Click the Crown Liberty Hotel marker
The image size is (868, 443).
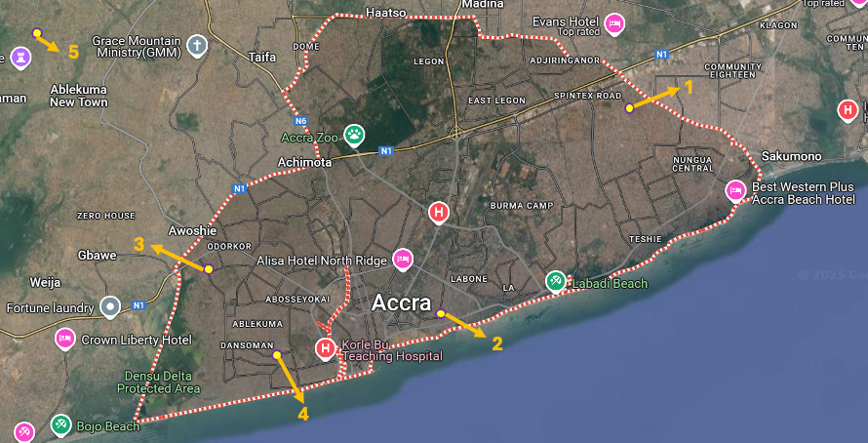(65, 339)
